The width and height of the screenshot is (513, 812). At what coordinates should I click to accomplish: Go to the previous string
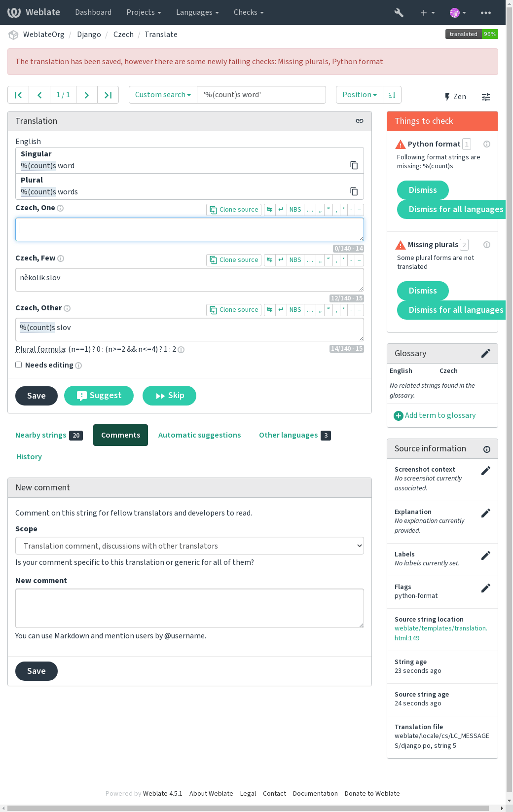[x=39, y=95]
